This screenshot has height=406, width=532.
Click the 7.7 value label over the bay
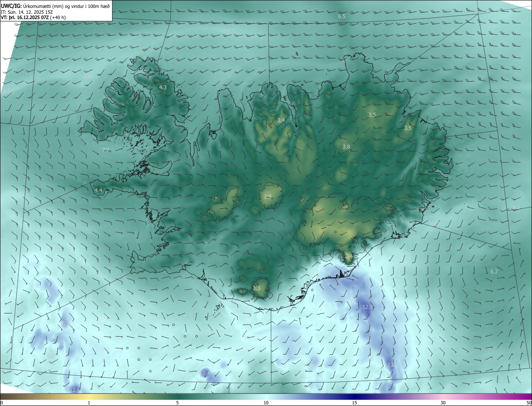106,150
